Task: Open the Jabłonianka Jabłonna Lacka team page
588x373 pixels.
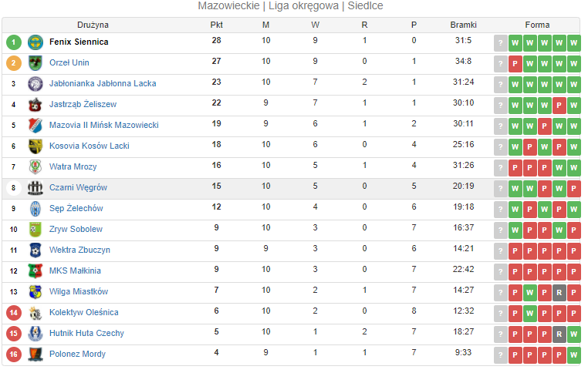Action: (103, 83)
